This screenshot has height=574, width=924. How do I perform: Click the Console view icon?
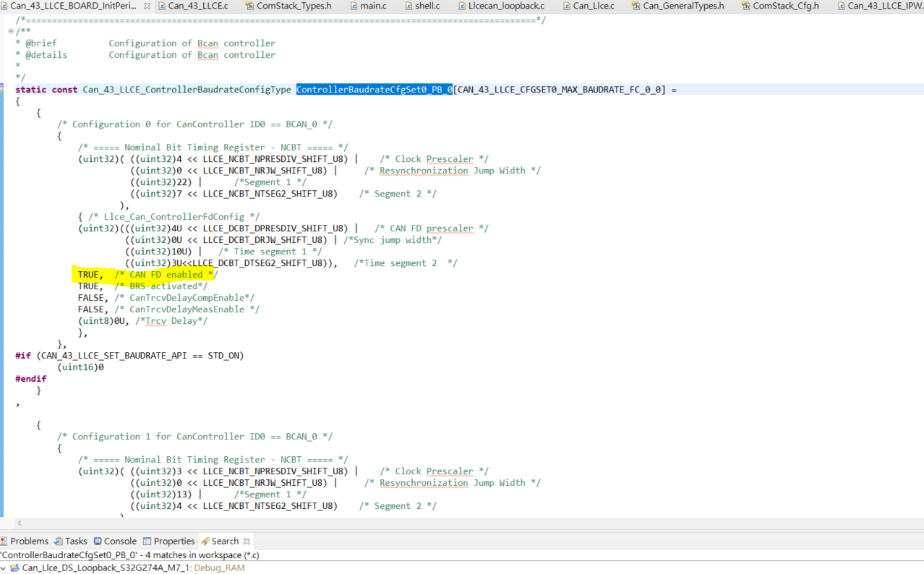[x=97, y=541]
